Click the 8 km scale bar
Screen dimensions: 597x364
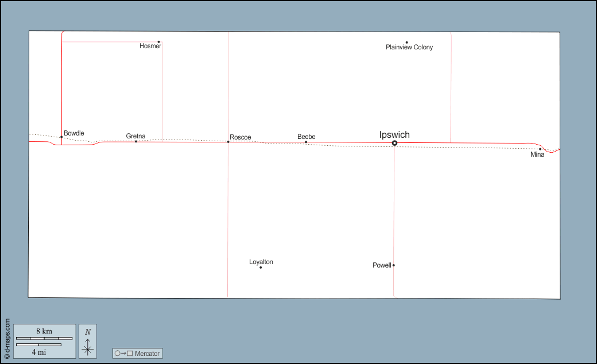coord(44,338)
